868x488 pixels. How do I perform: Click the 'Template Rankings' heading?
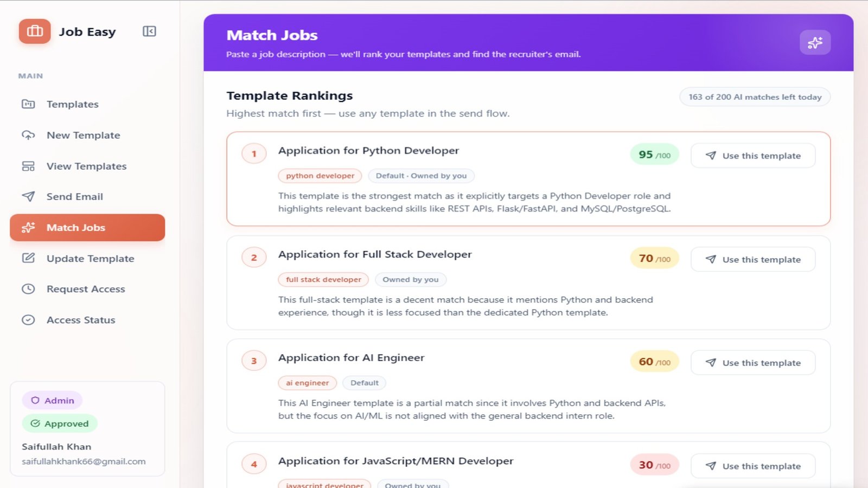289,96
